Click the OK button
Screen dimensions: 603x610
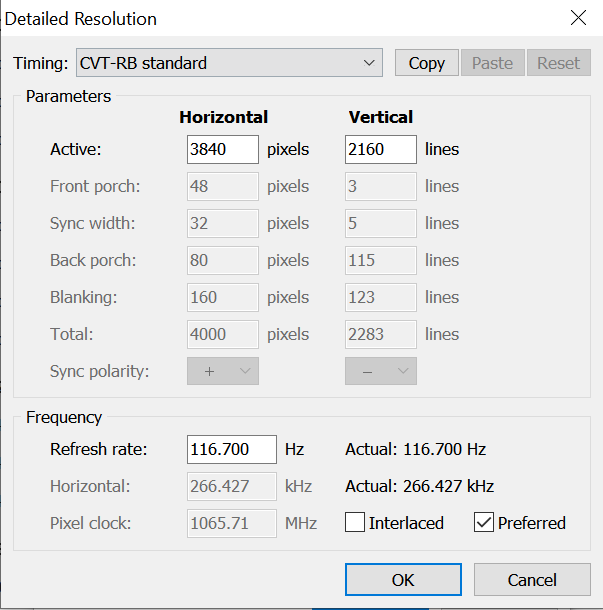[x=403, y=580]
